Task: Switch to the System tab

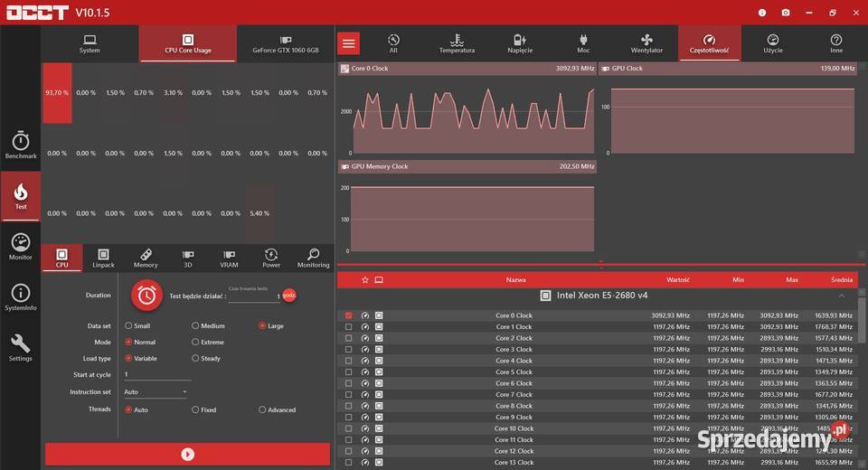Action: (x=90, y=44)
